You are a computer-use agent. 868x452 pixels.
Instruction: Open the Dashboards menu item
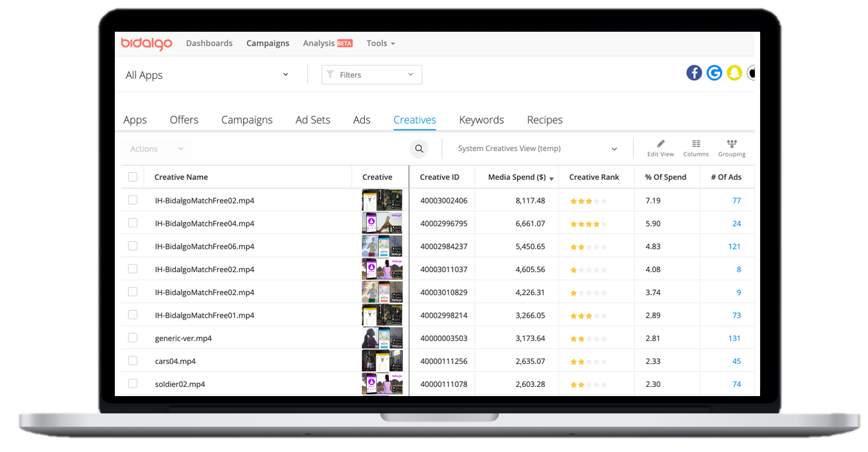pyautogui.click(x=209, y=43)
